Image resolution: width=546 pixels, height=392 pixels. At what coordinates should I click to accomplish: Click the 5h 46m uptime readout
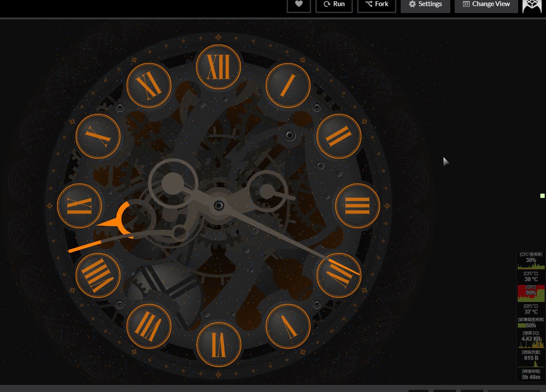(531, 377)
